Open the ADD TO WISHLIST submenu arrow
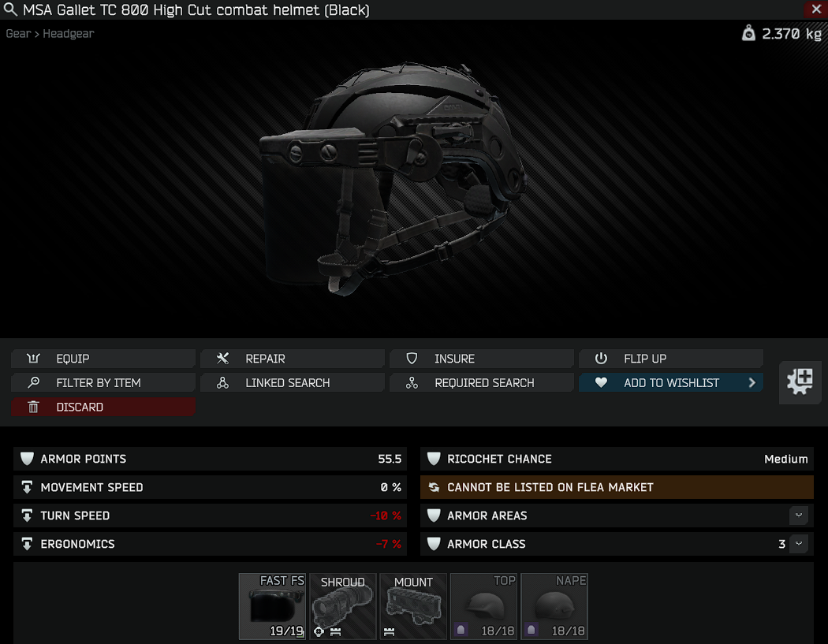Image resolution: width=828 pixels, height=644 pixels. (752, 383)
